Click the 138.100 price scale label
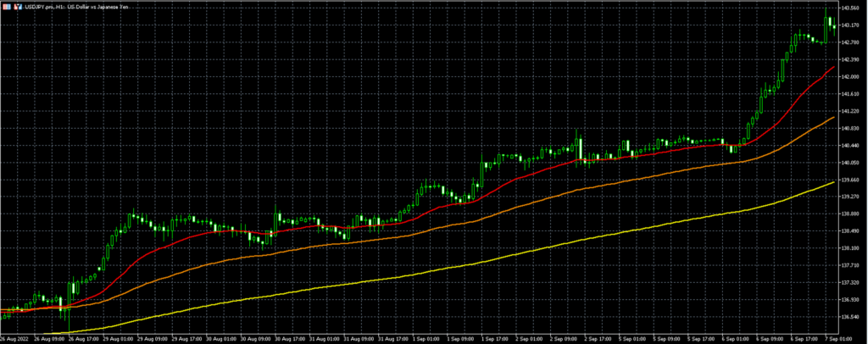Viewport: 868px width, 344px height. point(852,248)
